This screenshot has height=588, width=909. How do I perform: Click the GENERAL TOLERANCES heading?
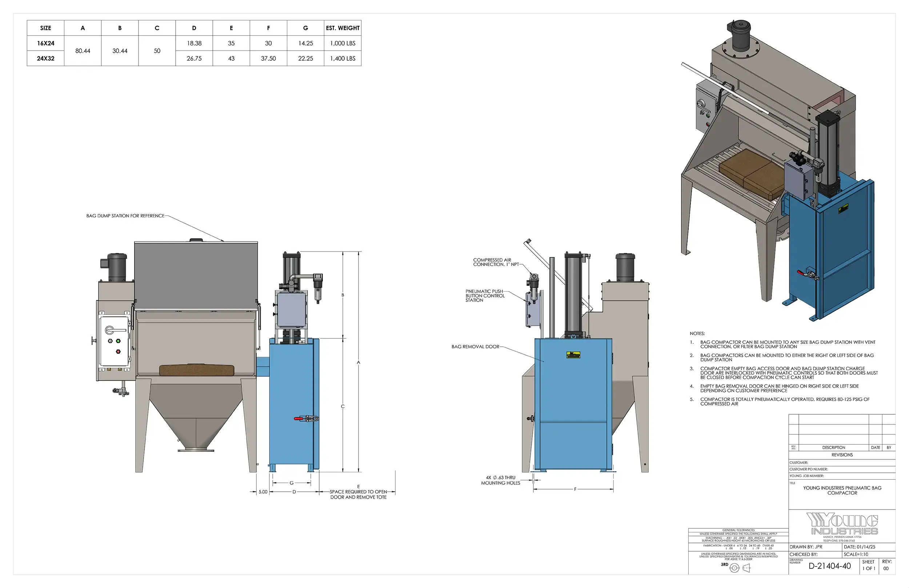(x=738, y=530)
